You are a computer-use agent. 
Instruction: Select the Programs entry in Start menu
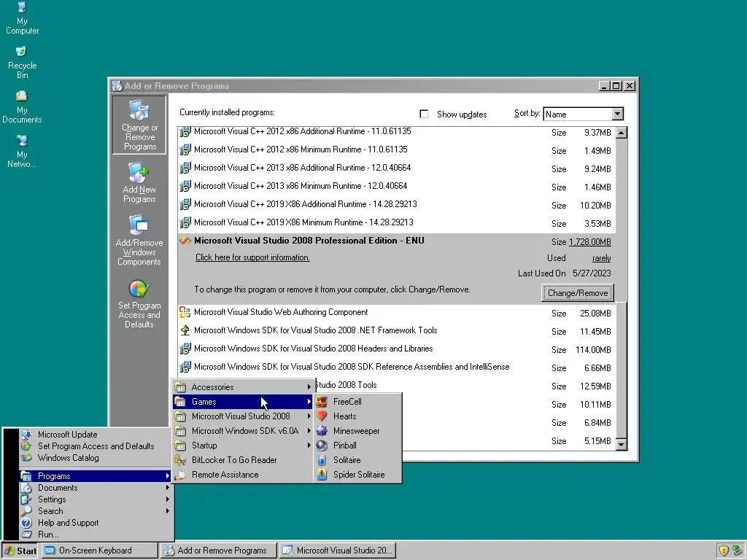96,476
